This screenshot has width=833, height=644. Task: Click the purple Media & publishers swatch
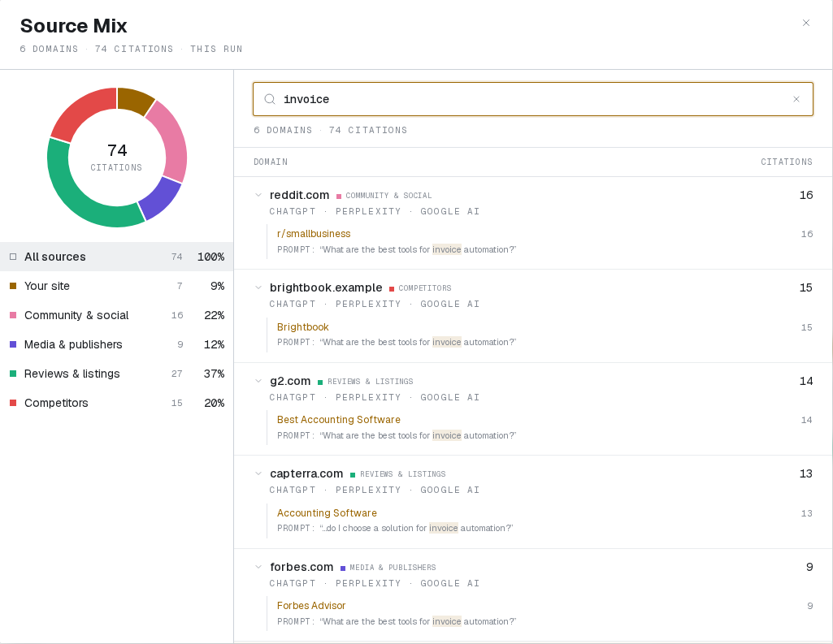pos(13,344)
